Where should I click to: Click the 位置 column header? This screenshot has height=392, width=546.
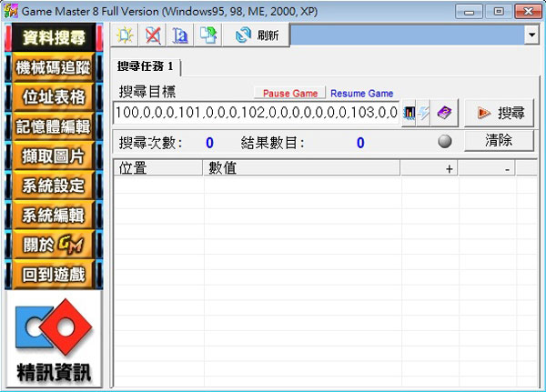[158, 168]
